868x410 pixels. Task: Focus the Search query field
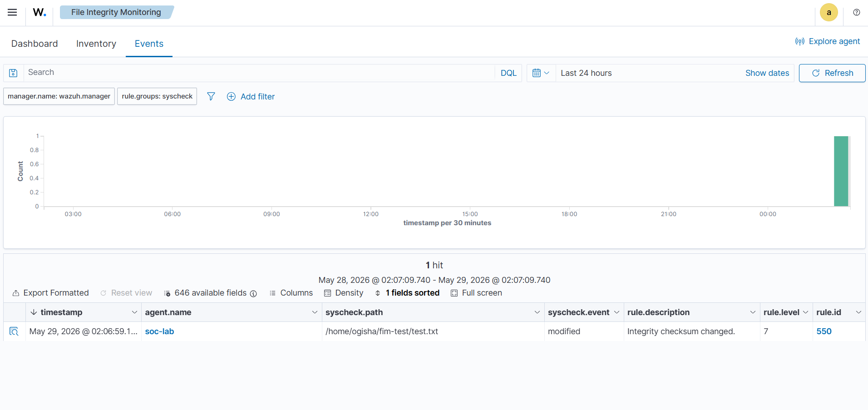point(259,73)
